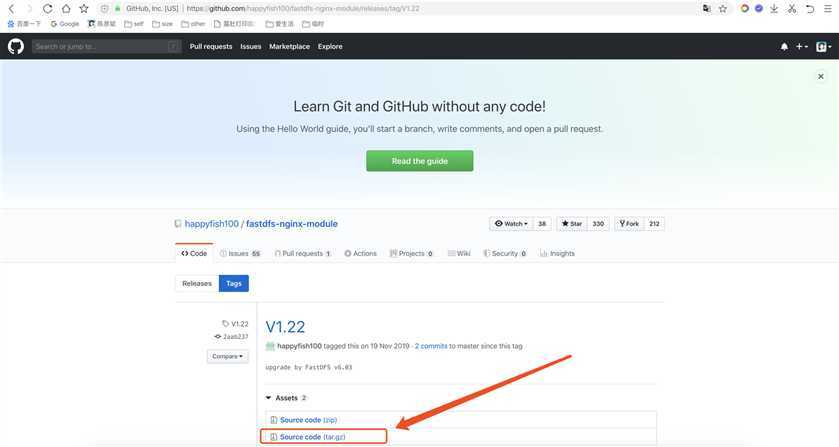Image resolution: width=839 pixels, height=447 pixels.
Task: Switch to the repository Pull requests tab
Action: (x=303, y=254)
